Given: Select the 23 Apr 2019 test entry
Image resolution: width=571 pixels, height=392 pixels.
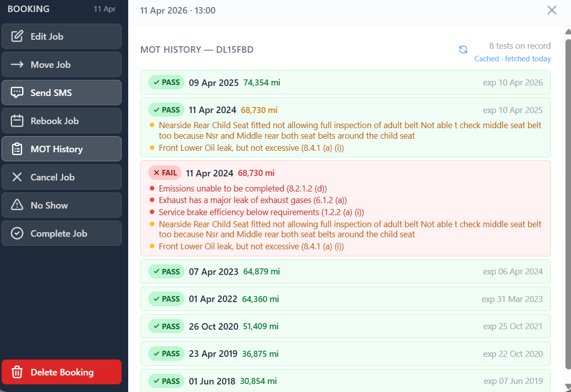Looking at the screenshot, I should click(345, 353).
